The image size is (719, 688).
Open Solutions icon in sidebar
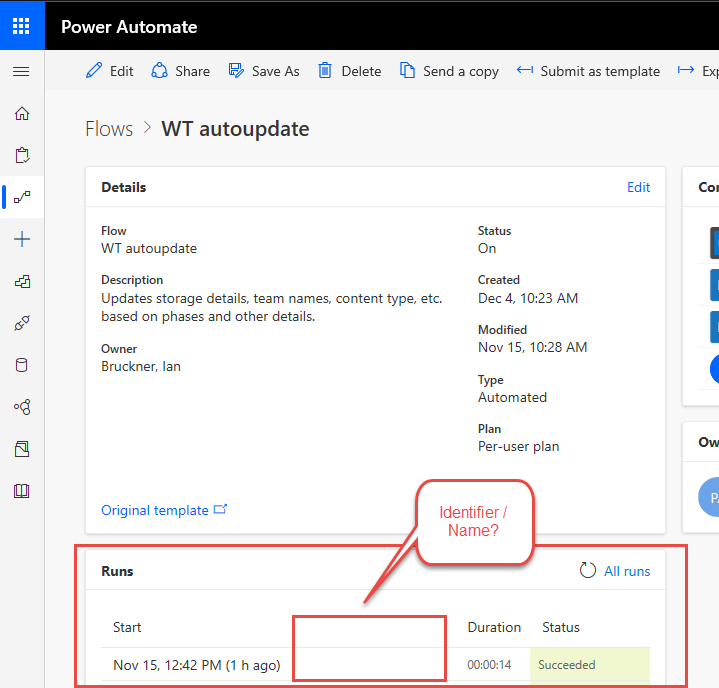[x=22, y=449]
